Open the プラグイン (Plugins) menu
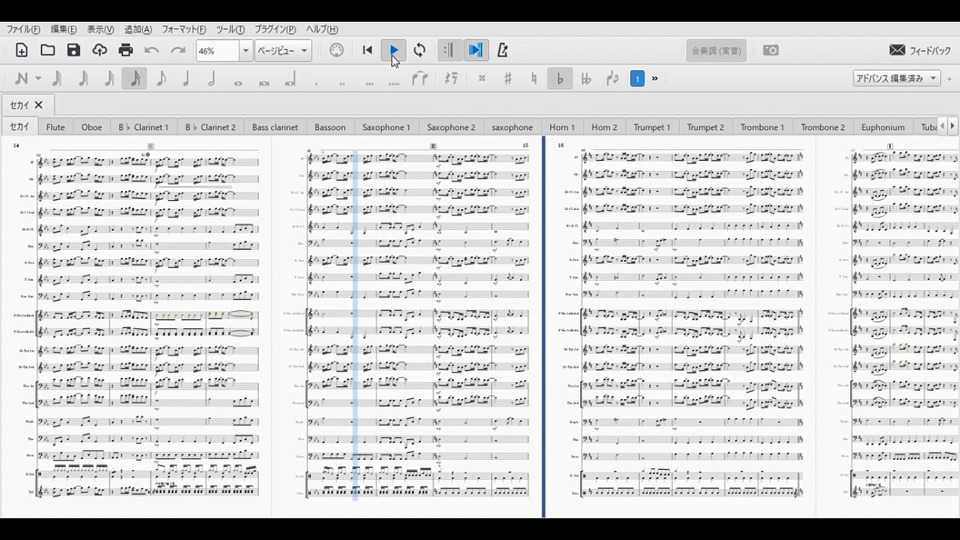The image size is (960, 540). pos(276,29)
